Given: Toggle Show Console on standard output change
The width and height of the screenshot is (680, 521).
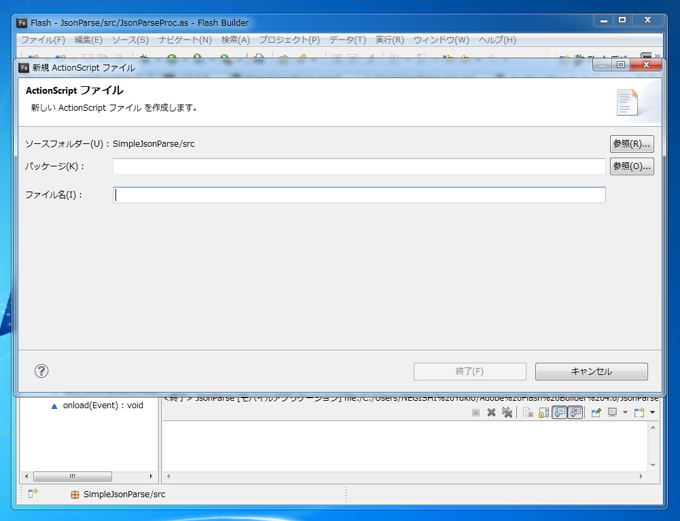Looking at the screenshot, I should point(559,413).
